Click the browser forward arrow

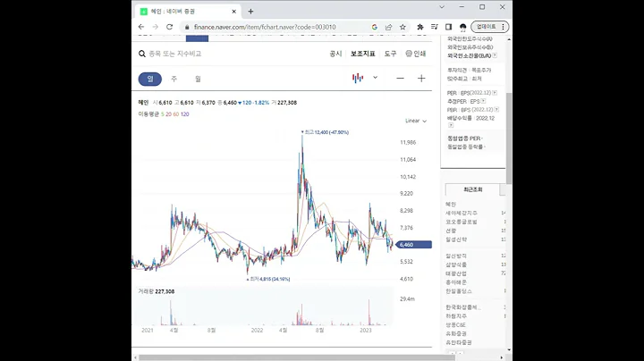click(x=156, y=27)
